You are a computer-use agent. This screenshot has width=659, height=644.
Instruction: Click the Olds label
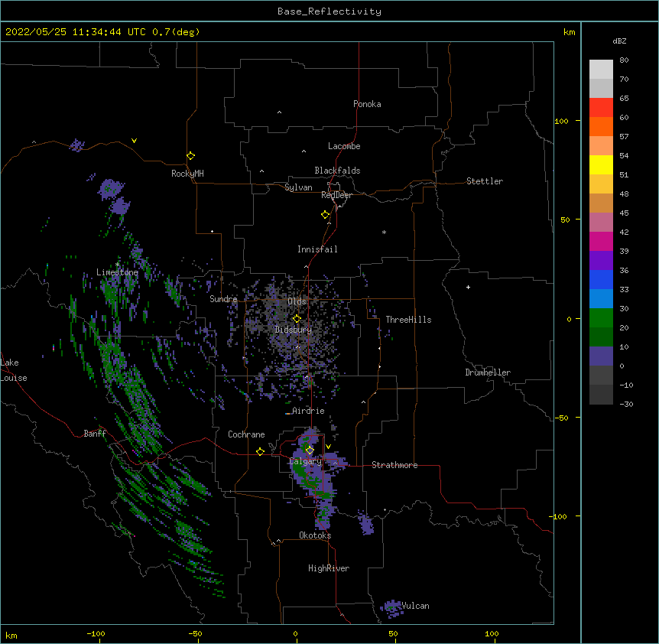tap(297, 301)
